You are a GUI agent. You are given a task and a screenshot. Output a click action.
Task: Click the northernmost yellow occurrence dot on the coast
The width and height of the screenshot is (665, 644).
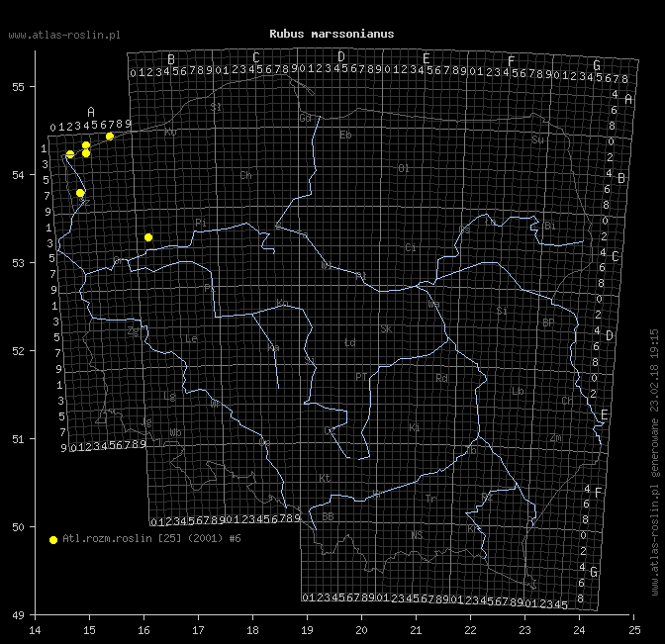pyautogui.click(x=110, y=137)
